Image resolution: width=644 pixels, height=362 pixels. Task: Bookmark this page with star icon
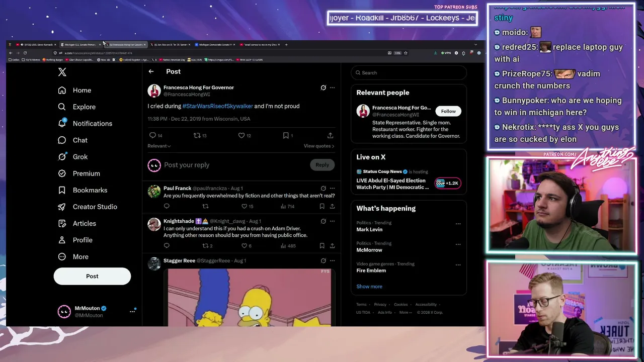coord(406,53)
